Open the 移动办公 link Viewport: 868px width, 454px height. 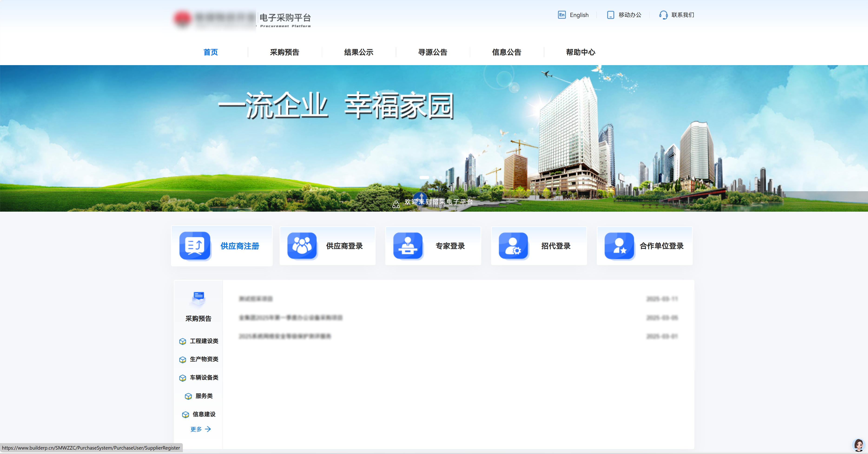coord(630,15)
